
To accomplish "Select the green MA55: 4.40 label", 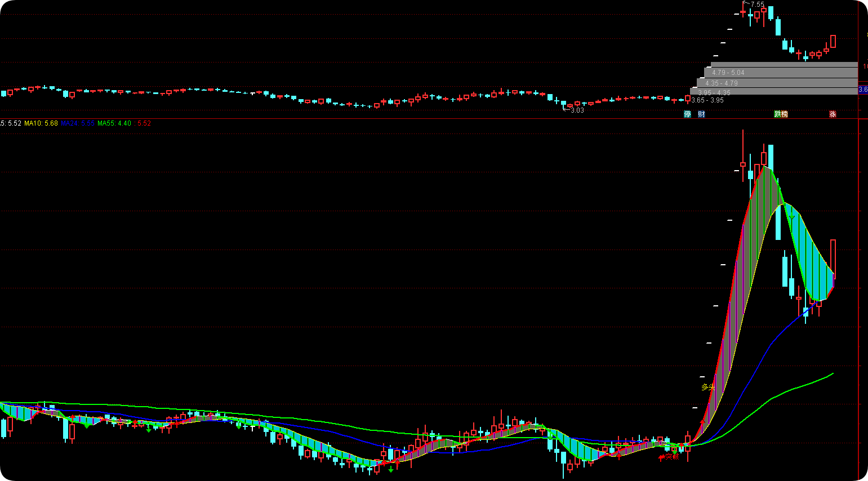I will 114,123.
